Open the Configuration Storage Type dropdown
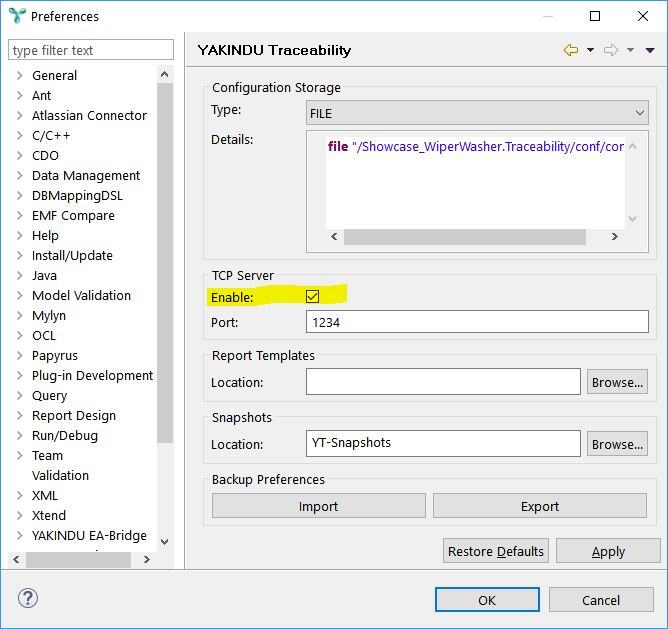Viewport: 668px width, 629px height. click(477, 113)
